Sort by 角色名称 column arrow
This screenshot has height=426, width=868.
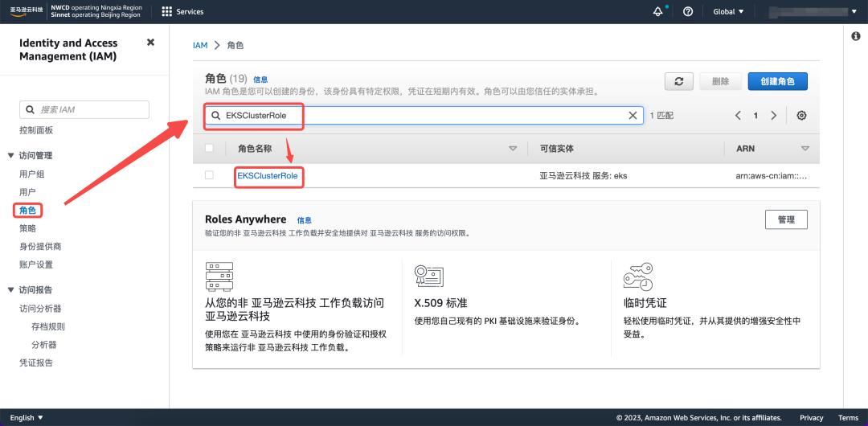click(513, 149)
